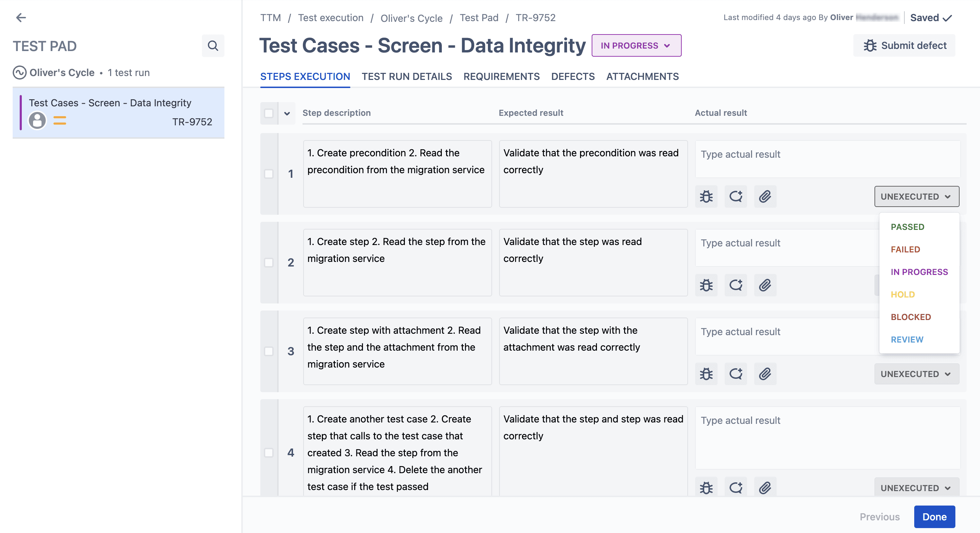Click the back arrow icon
The width and height of the screenshot is (980, 533).
(x=21, y=18)
